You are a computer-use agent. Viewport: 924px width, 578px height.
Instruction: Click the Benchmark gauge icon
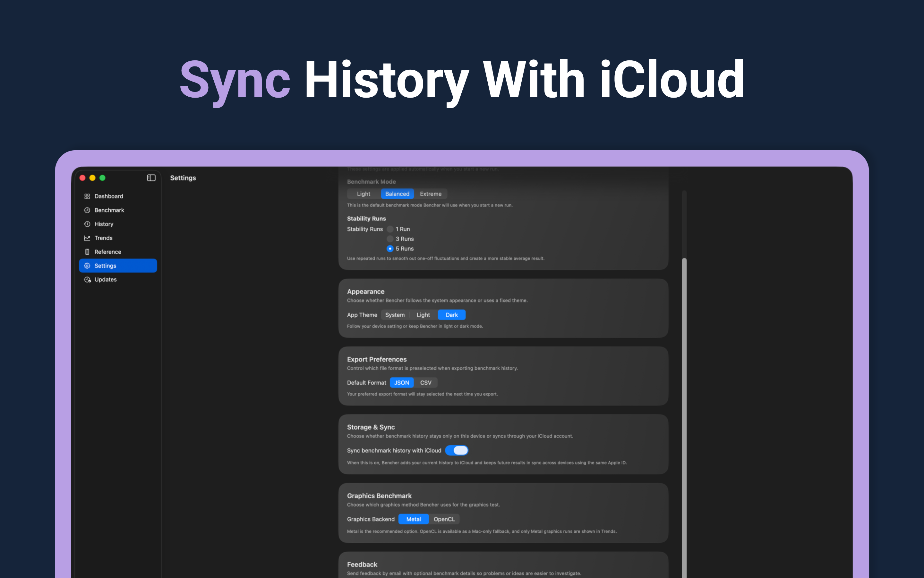click(x=87, y=210)
